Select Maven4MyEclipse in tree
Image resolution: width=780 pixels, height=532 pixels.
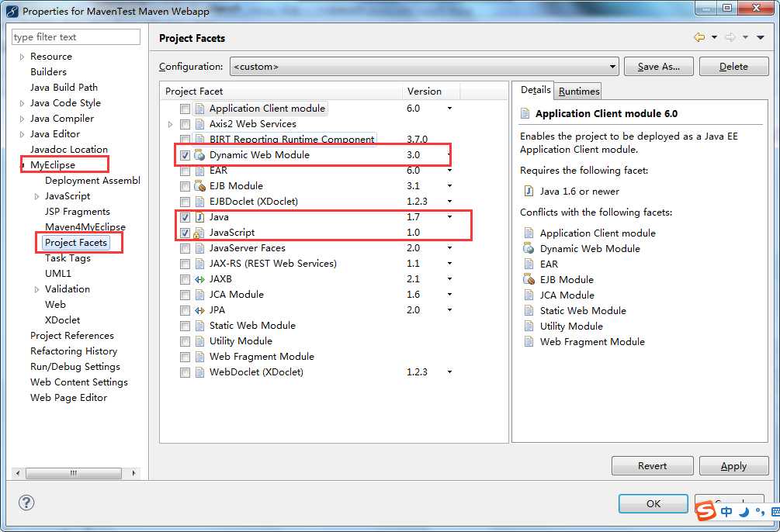click(x=85, y=226)
